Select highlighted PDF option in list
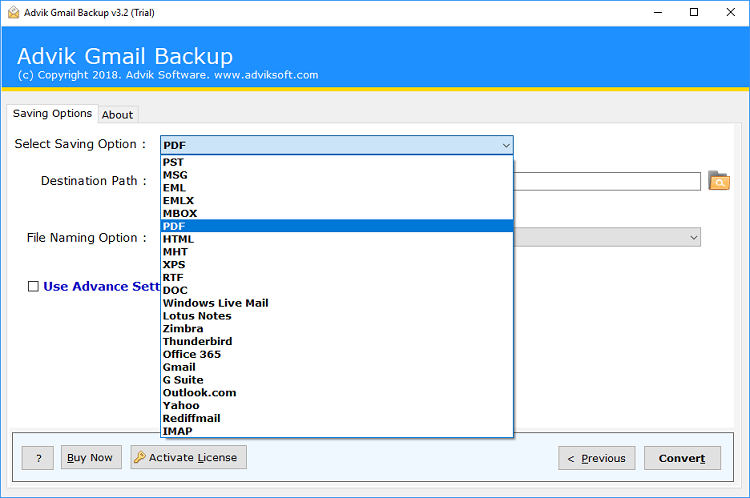Screen dimensions: 750x498 337,226
